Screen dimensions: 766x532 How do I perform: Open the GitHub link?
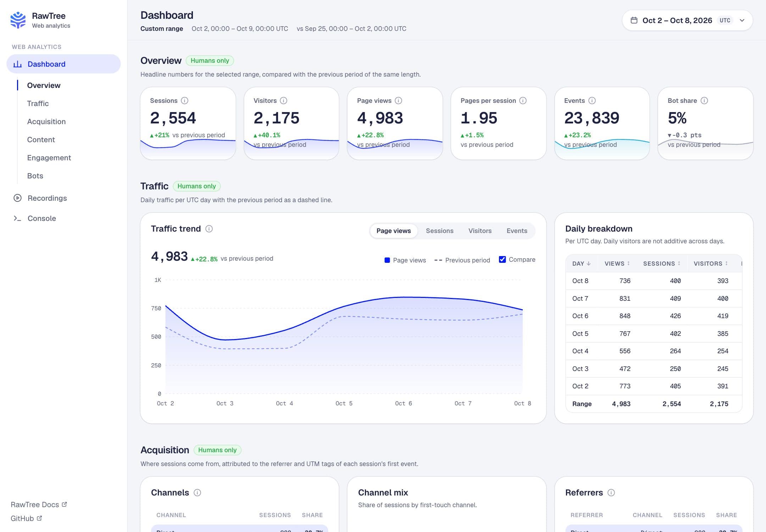click(x=26, y=518)
